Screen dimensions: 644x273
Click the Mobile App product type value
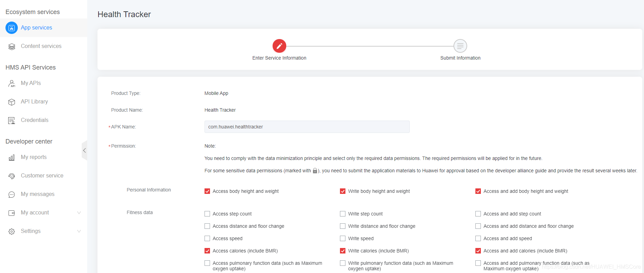click(x=216, y=93)
